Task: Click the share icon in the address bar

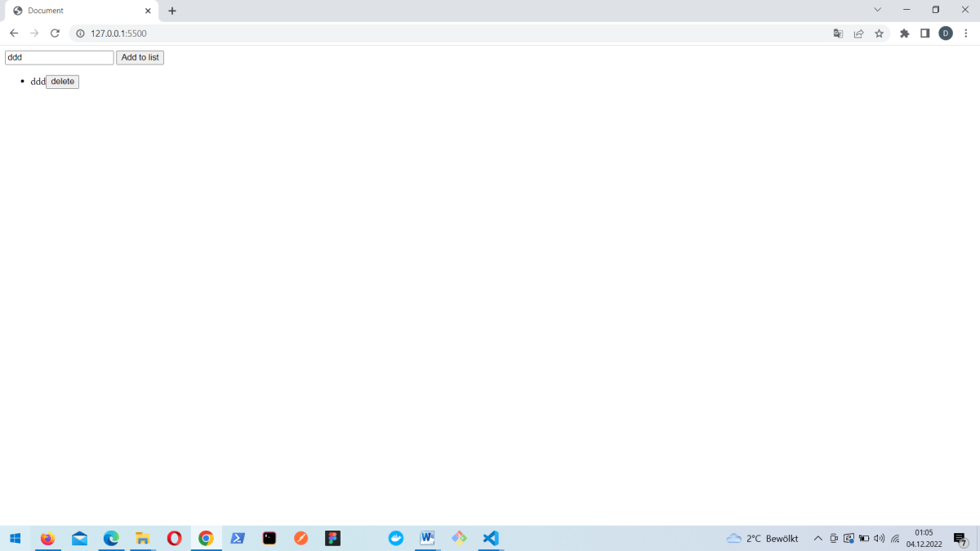Action: [858, 33]
